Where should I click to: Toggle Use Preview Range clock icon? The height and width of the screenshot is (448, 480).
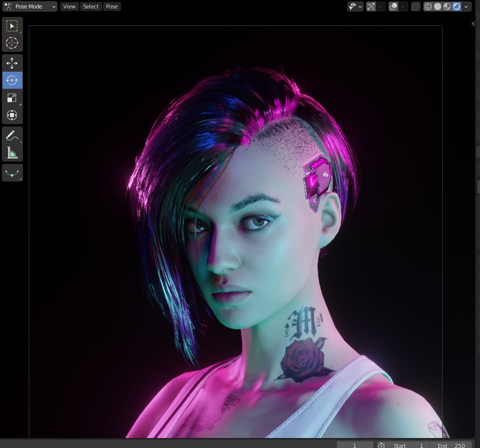point(381,445)
